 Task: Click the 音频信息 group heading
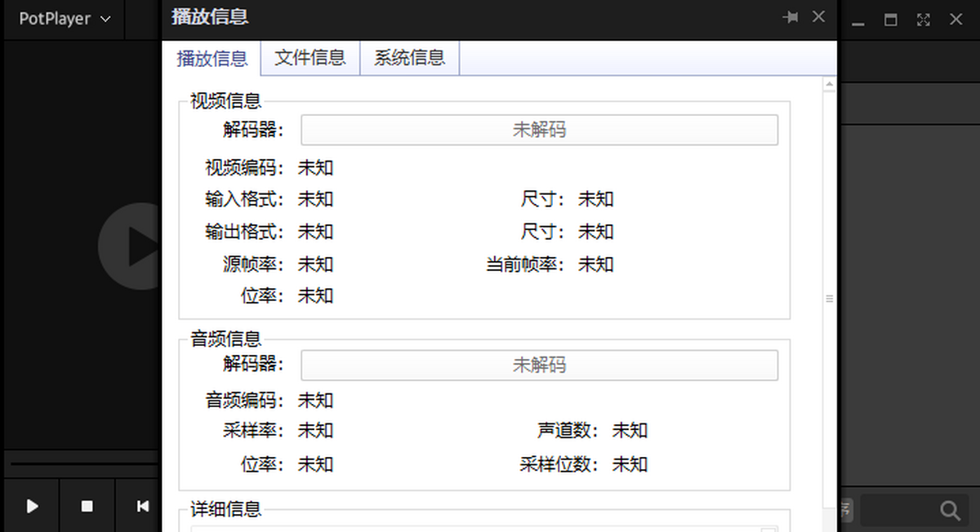tap(225, 339)
